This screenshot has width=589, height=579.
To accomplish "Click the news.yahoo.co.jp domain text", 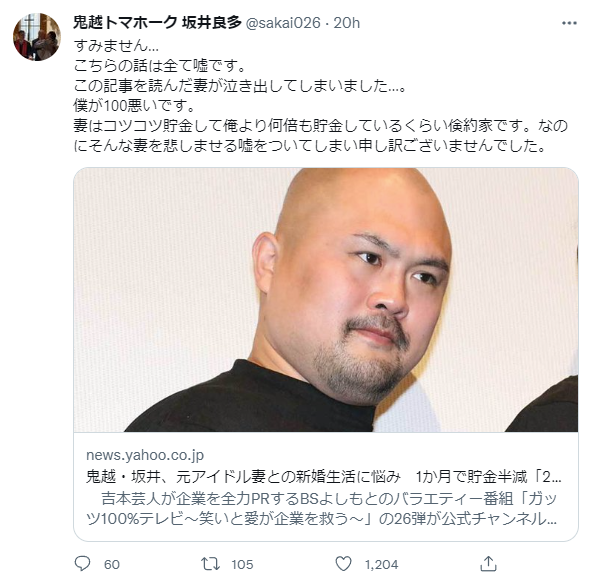I will [145, 455].
